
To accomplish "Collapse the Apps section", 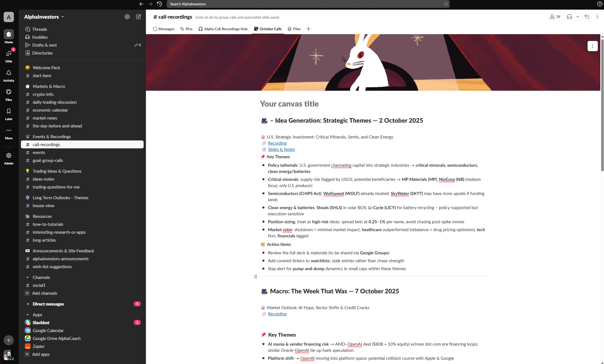I will click(x=28, y=315).
